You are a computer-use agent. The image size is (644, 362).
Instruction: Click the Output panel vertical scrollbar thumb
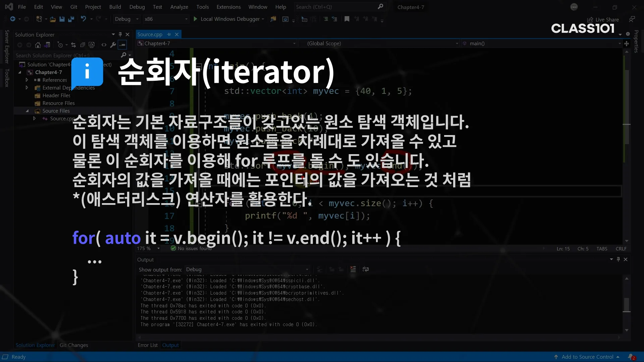click(x=626, y=305)
